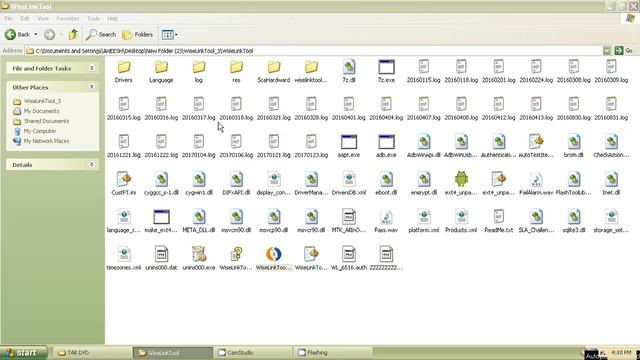Open the Tools menu
Screen dimensions: 640x360
click(x=93, y=19)
